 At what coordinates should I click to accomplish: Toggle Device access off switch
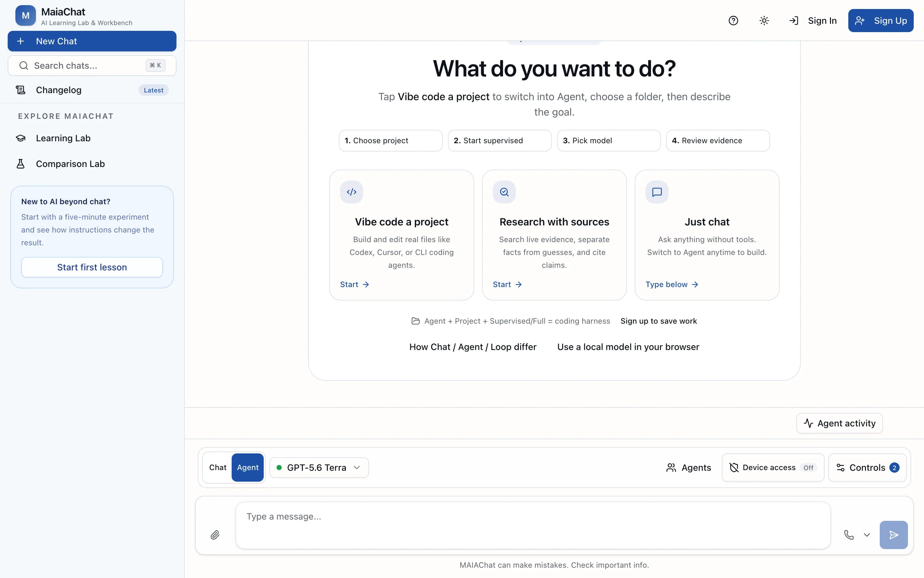(773, 468)
